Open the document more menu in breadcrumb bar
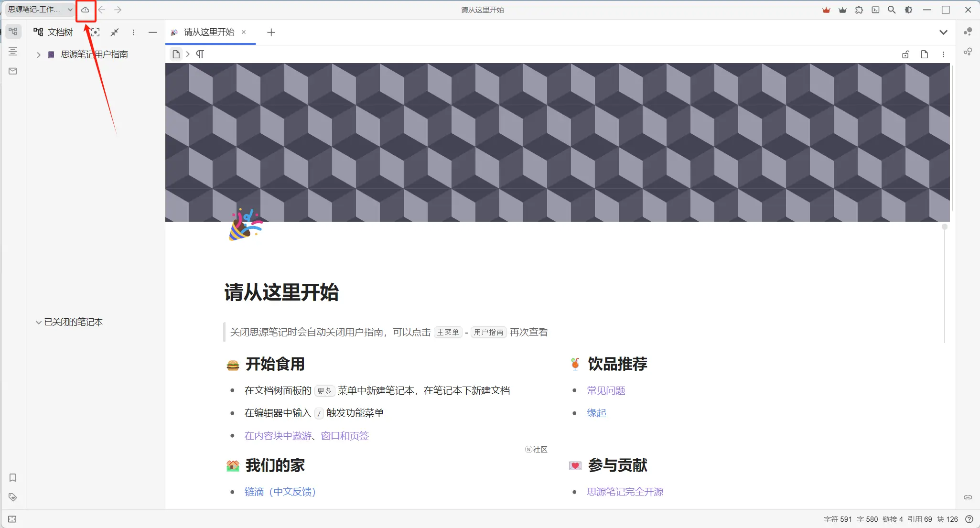 click(x=943, y=54)
